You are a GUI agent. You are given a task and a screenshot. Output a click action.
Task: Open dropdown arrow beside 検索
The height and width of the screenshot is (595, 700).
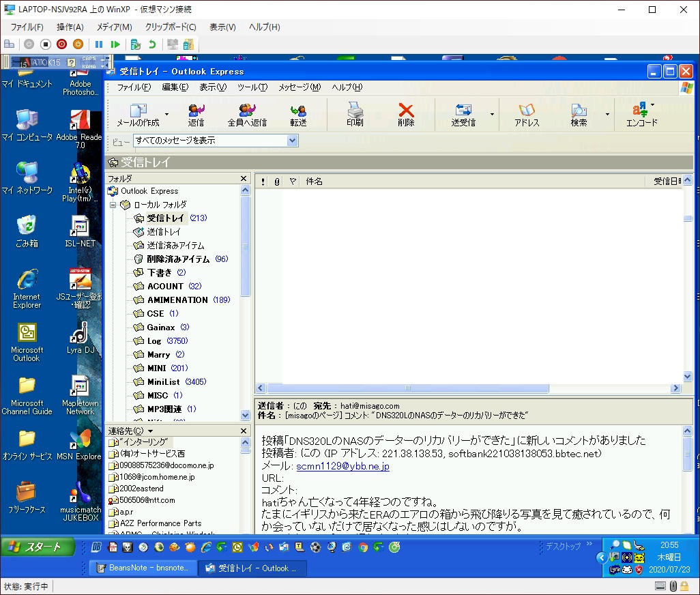click(607, 114)
